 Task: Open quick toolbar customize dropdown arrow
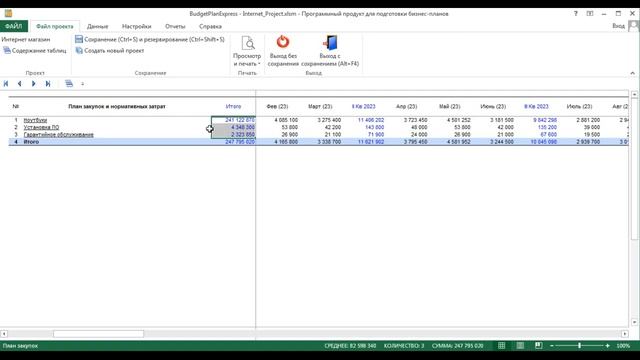pos(82,84)
